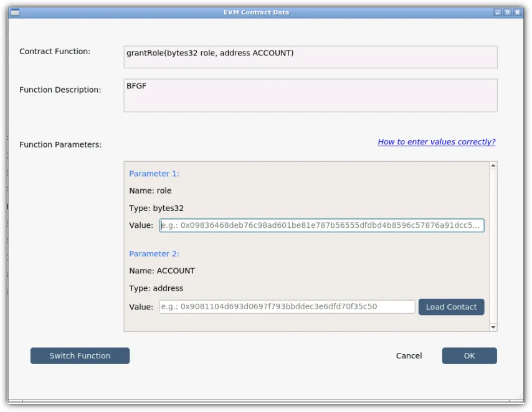Click the role bytes32 Value field
Screen dimensions: 532x412
(x=321, y=225)
